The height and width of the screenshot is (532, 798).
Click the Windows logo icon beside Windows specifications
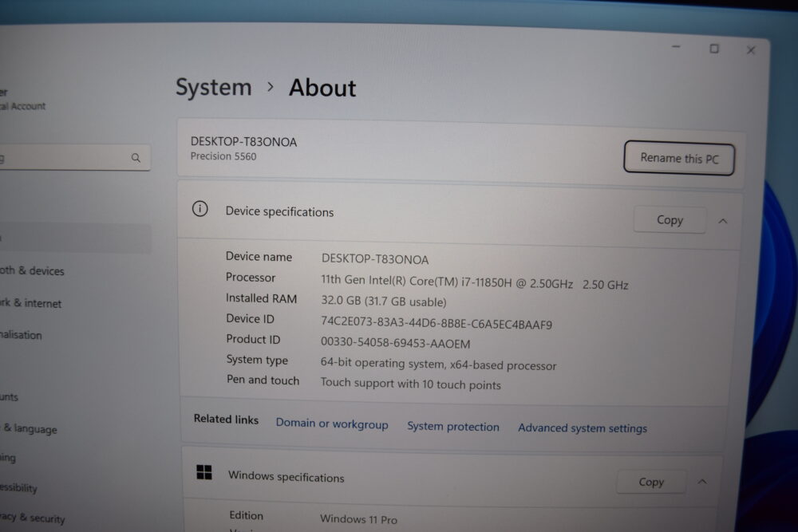[204, 472]
